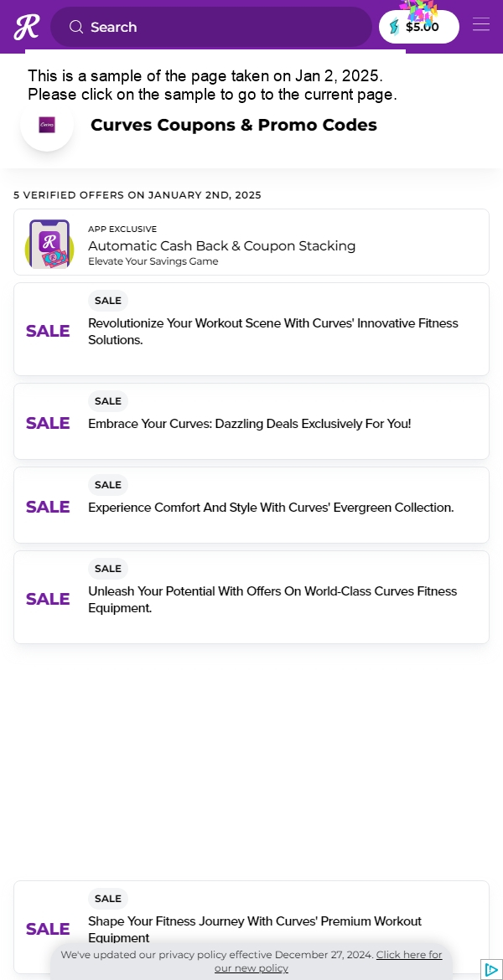Open Revolutionize Your Workout Scene offer
Image resolution: width=503 pixels, height=980 pixels.
pyautogui.click(x=251, y=328)
